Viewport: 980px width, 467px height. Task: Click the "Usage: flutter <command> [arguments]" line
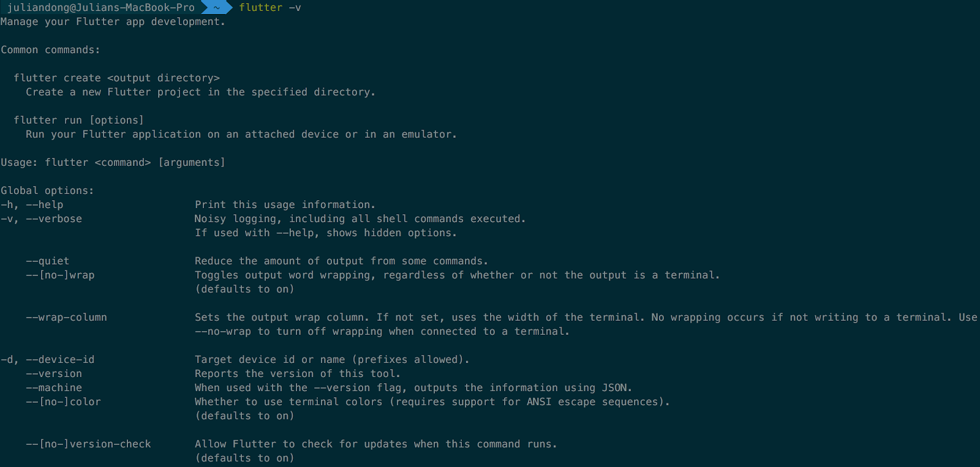113,162
